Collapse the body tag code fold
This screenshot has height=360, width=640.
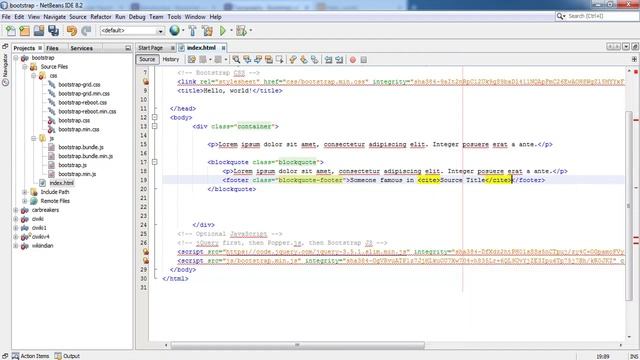click(155, 118)
